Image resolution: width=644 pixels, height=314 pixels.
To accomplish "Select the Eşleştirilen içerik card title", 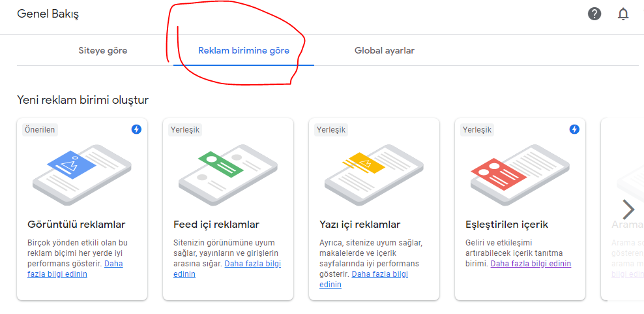I will 507,225.
